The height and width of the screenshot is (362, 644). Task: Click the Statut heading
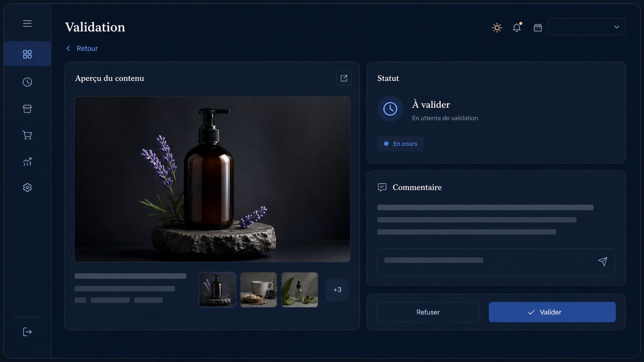pos(388,78)
